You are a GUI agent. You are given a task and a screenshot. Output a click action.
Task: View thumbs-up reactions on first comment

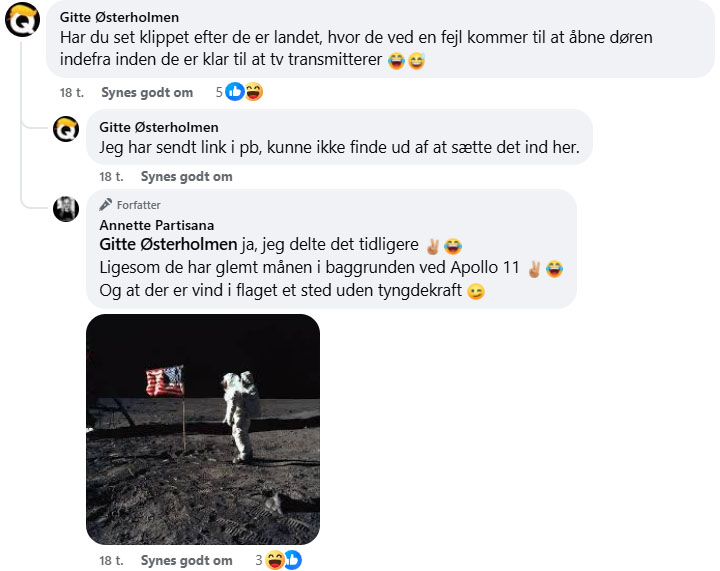coord(235,92)
